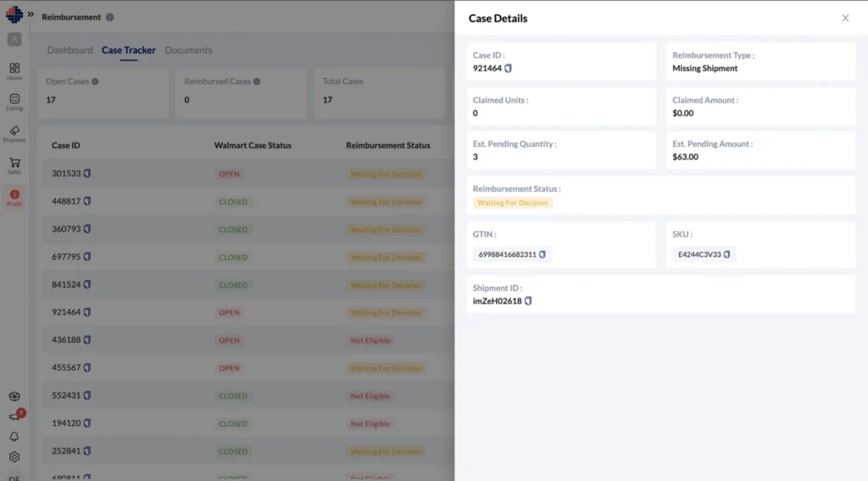The width and height of the screenshot is (868, 481).
Task: Click OPEN status for case 301533
Action: [x=229, y=174]
